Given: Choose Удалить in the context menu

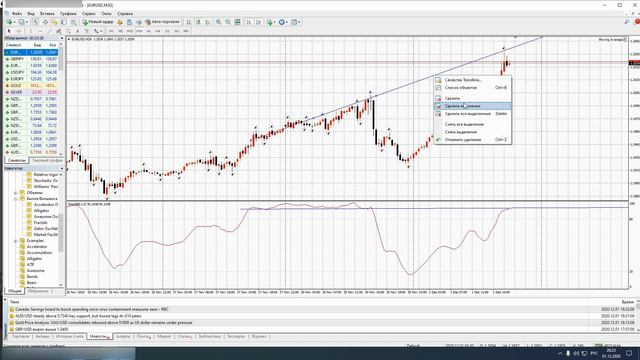Looking at the screenshot, I should (x=472, y=98).
